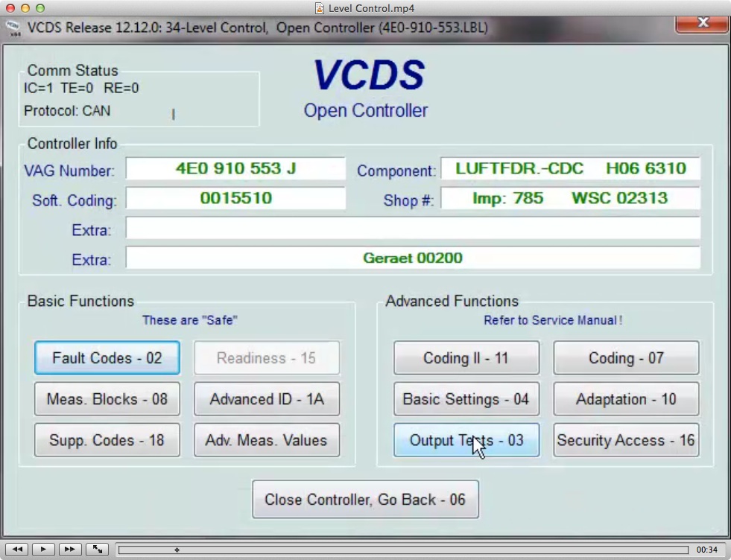Click the VCDS logo text
Screen dimensions: 731x560
368,75
